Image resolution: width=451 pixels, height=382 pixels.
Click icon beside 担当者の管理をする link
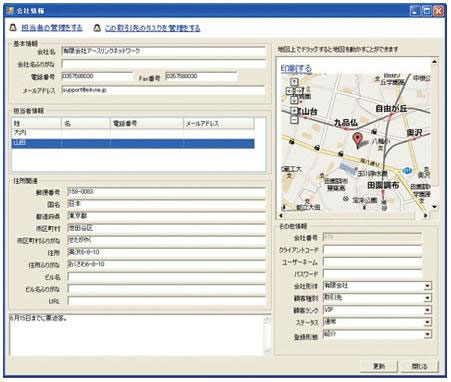coord(13,28)
